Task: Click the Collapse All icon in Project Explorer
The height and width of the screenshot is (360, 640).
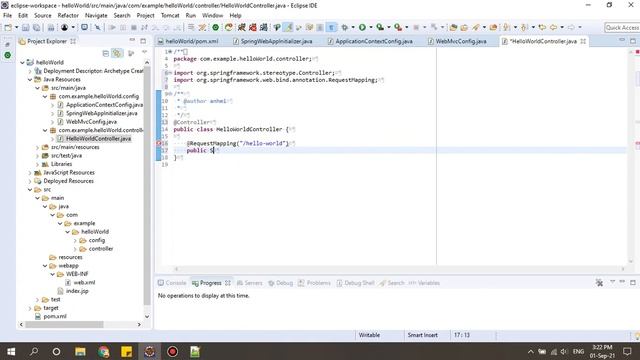Action: point(106,53)
